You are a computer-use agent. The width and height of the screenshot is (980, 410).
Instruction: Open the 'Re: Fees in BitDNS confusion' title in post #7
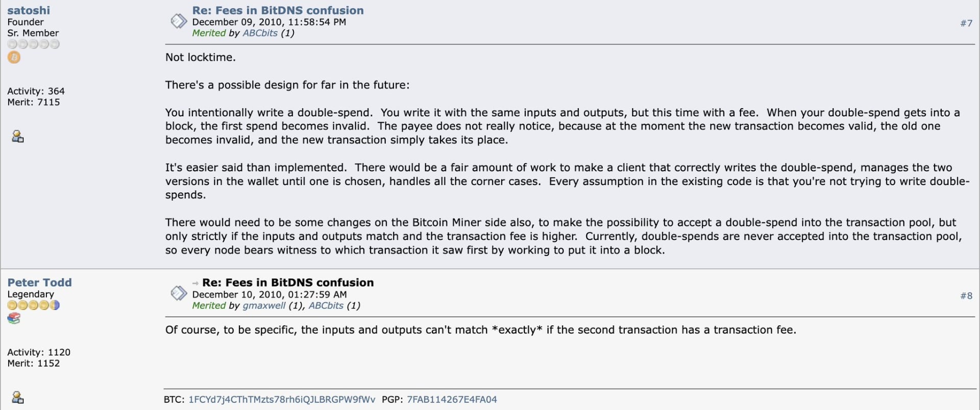[278, 10]
